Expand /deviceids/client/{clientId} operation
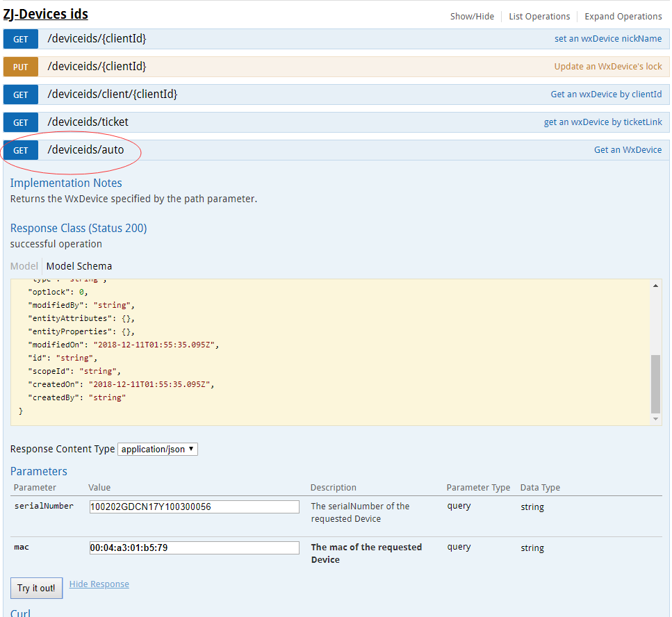672x617 pixels. tap(113, 94)
